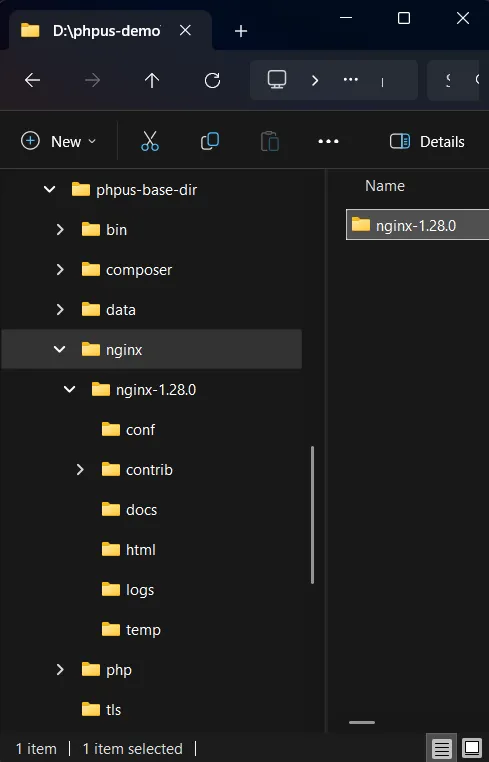
Task: Expand the composer folder node
Action: pyautogui.click(x=60, y=270)
